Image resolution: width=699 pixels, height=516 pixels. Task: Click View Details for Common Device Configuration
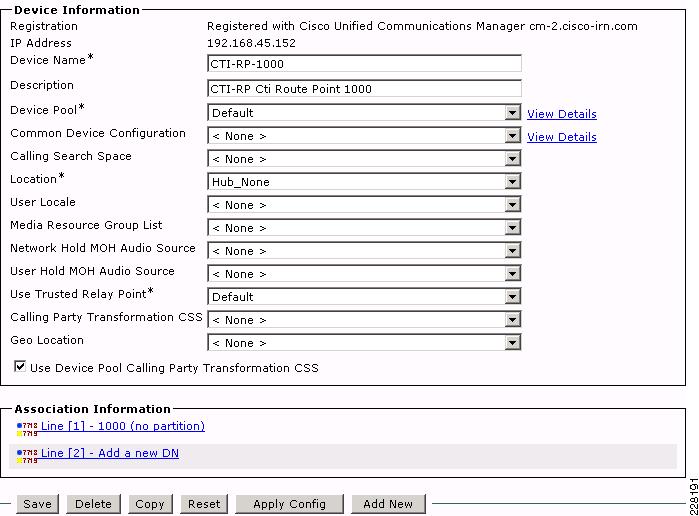[x=562, y=137]
